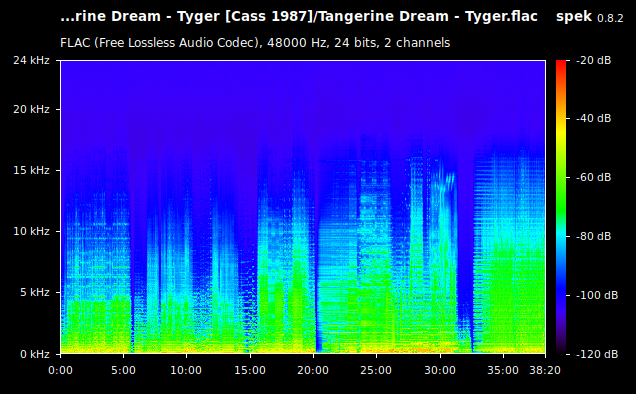Click the spek logo text
This screenshot has height=394, width=636.
click(574, 17)
